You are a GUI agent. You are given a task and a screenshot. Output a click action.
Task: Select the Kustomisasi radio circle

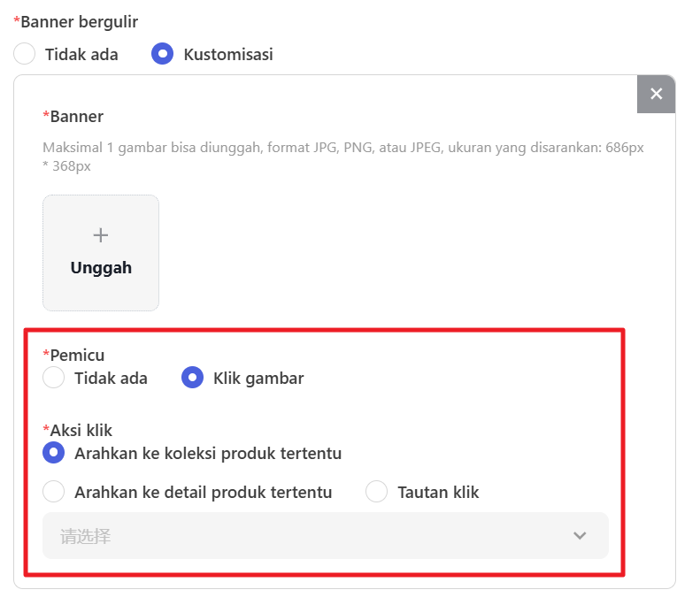162,54
